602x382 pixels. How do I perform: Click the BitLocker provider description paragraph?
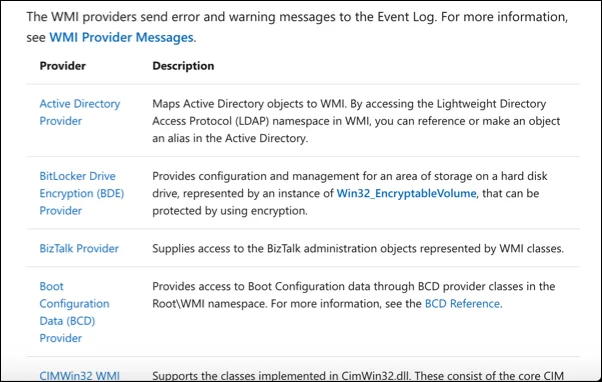pyautogui.click(x=349, y=193)
